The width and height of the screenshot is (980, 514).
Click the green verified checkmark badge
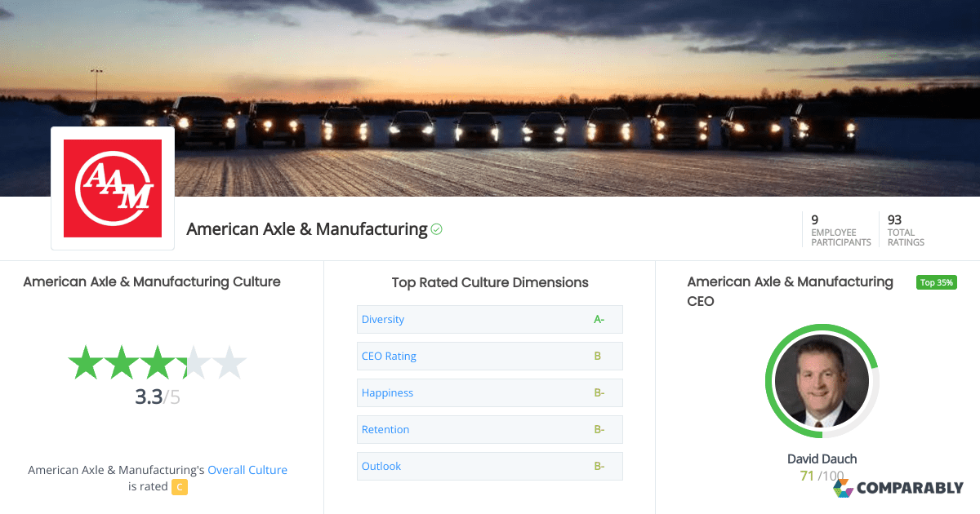[437, 229]
